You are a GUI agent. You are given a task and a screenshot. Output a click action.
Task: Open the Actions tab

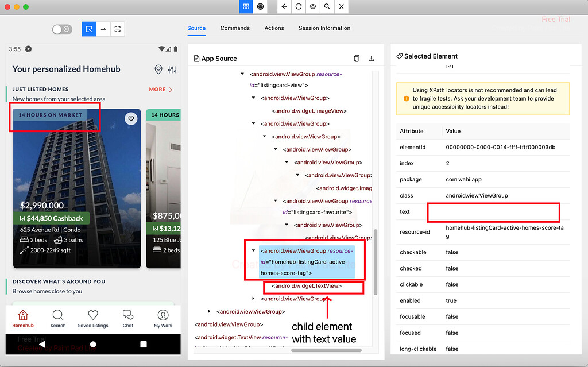(x=274, y=28)
